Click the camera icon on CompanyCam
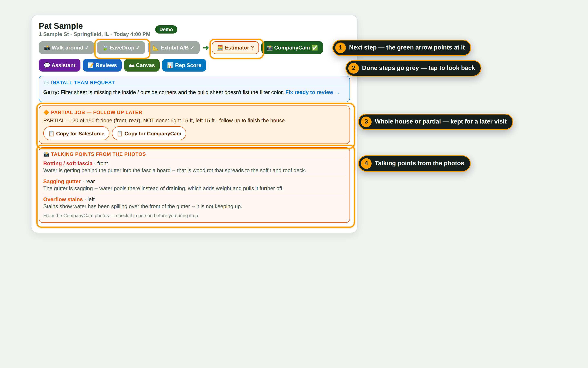Image resolution: width=588 pixels, height=368 pixels. tap(269, 48)
